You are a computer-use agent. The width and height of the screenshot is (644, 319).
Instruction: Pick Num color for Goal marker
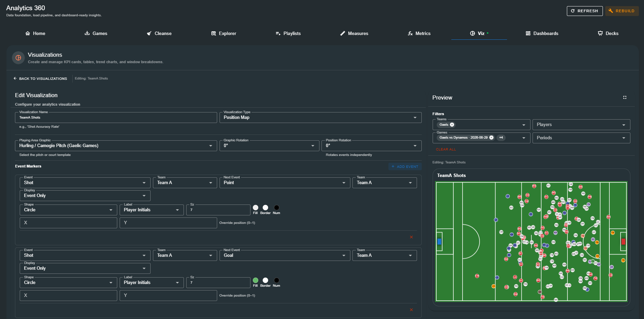277,280
